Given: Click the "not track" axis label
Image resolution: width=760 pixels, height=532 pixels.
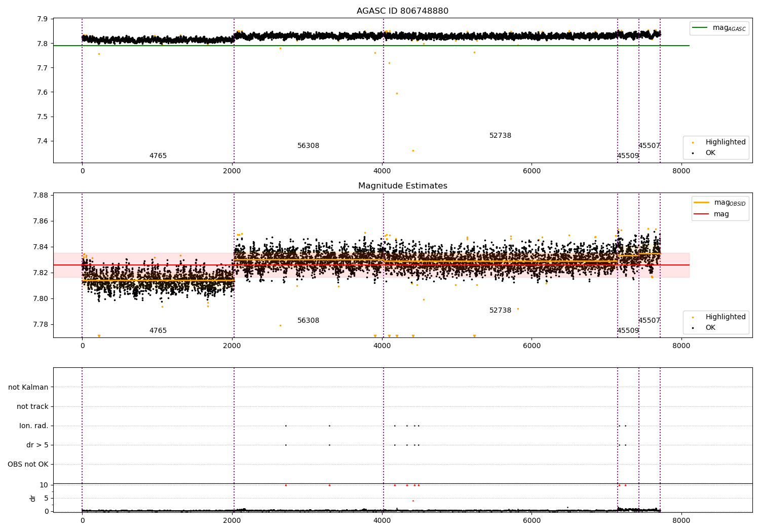Looking at the screenshot, I should tap(32, 406).
